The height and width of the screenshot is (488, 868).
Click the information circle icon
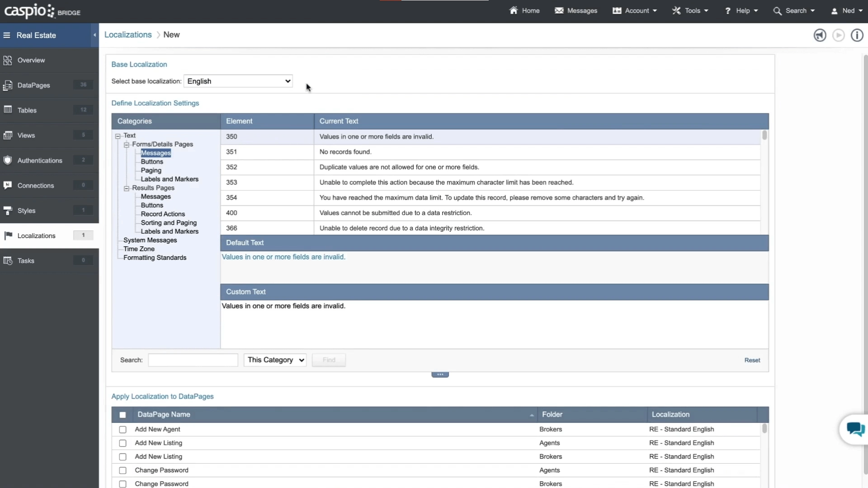point(857,35)
